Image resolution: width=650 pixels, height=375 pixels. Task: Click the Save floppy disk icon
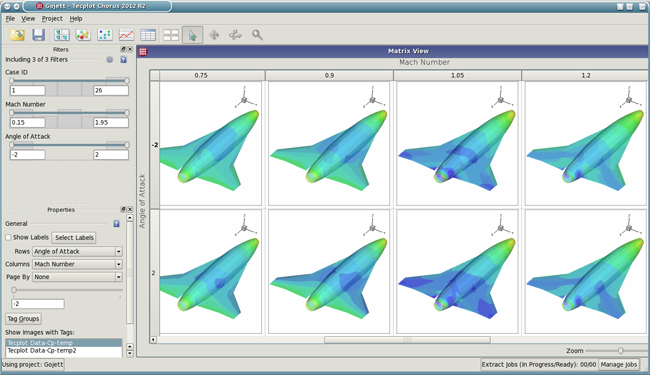[39, 35]
